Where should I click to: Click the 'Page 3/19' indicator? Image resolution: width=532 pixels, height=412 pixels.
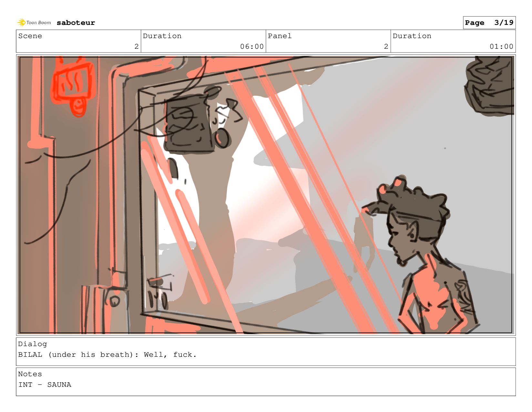489,23
